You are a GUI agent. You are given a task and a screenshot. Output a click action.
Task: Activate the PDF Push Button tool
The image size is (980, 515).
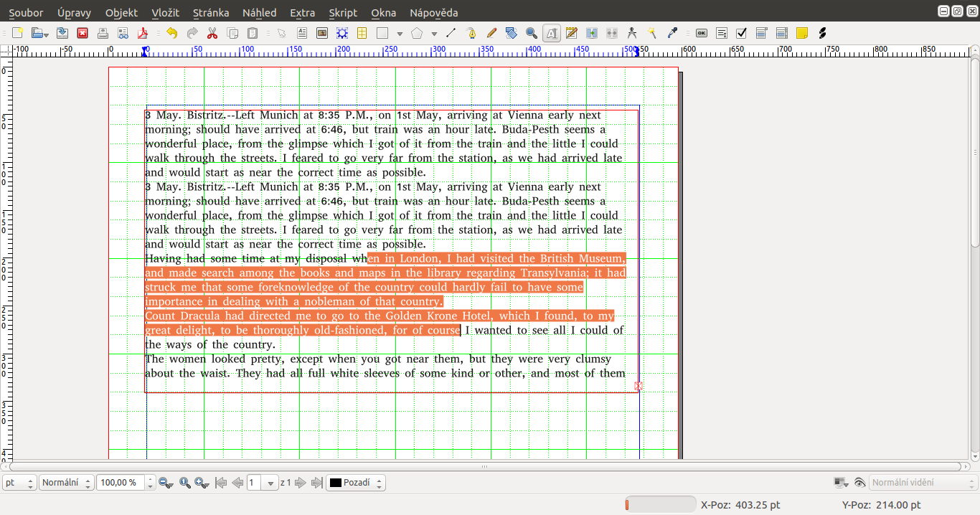pos(702,33)
